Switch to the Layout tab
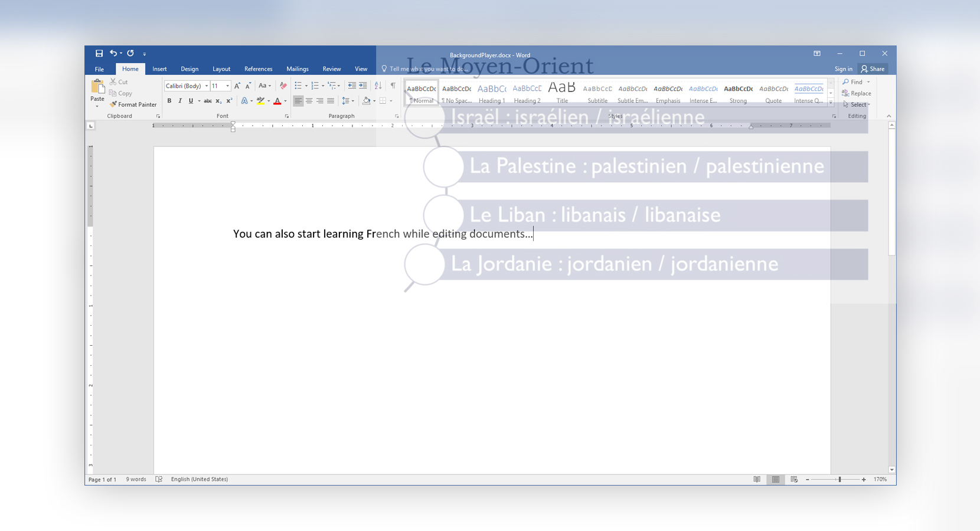Image resolution: width=980 pixels, height=531 pixels. (221, 69)
